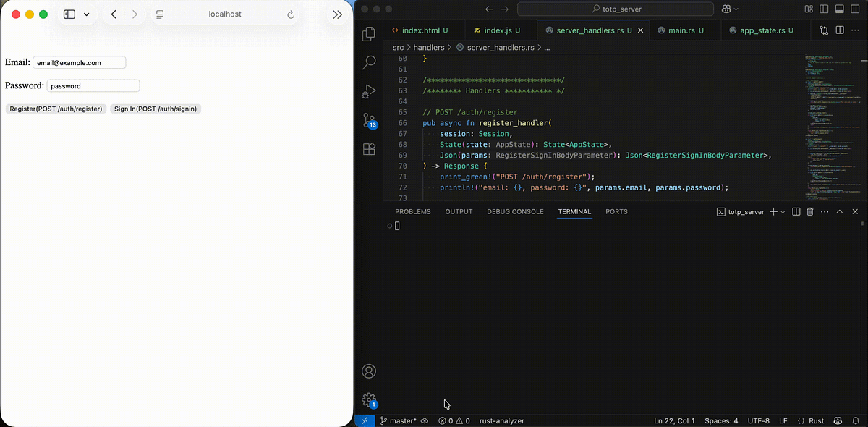Open the PROBLEMS panel tab
This screenshot has width=868, height=427.
pos(413,211)
